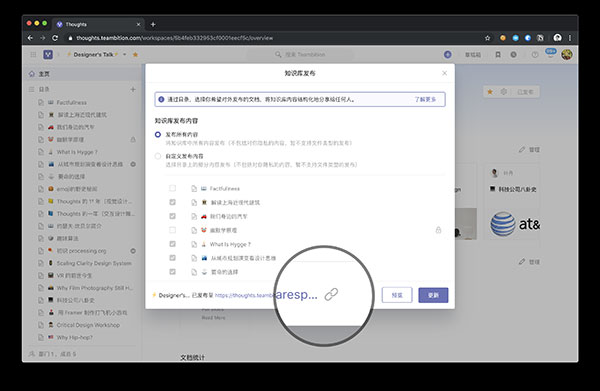Open the apps grid icon in header
Viewport: 600px width, 391px height.
point(33,54)
